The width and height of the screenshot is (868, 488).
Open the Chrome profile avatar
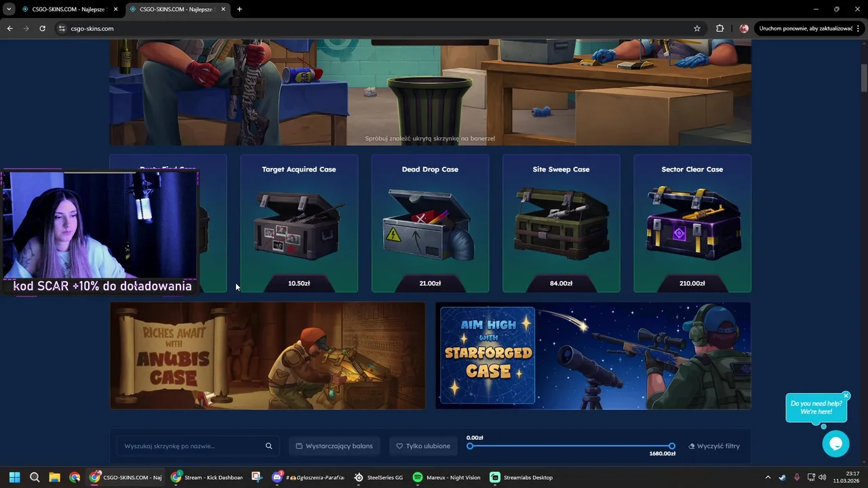click(x=744, y=28)
